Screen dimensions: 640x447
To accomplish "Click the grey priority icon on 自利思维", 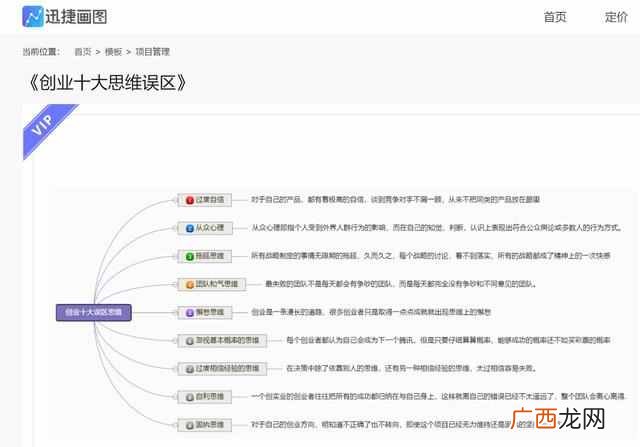I will (x=190, y=397).
